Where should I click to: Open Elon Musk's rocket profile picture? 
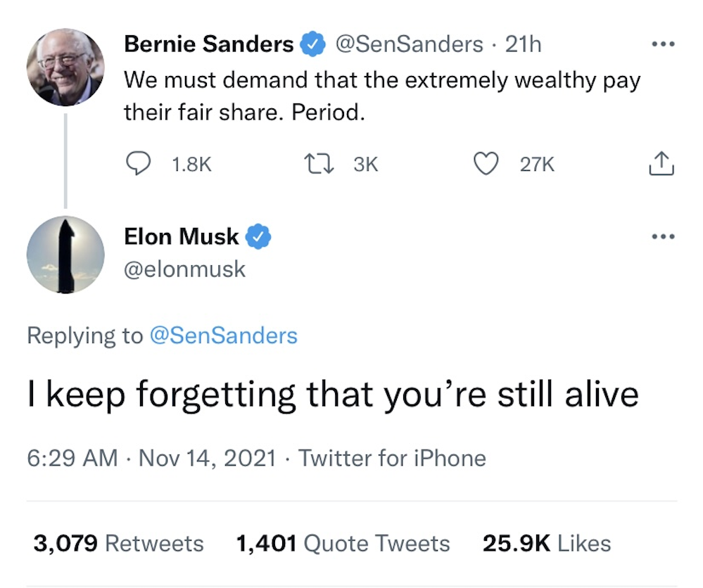(65, 254)
